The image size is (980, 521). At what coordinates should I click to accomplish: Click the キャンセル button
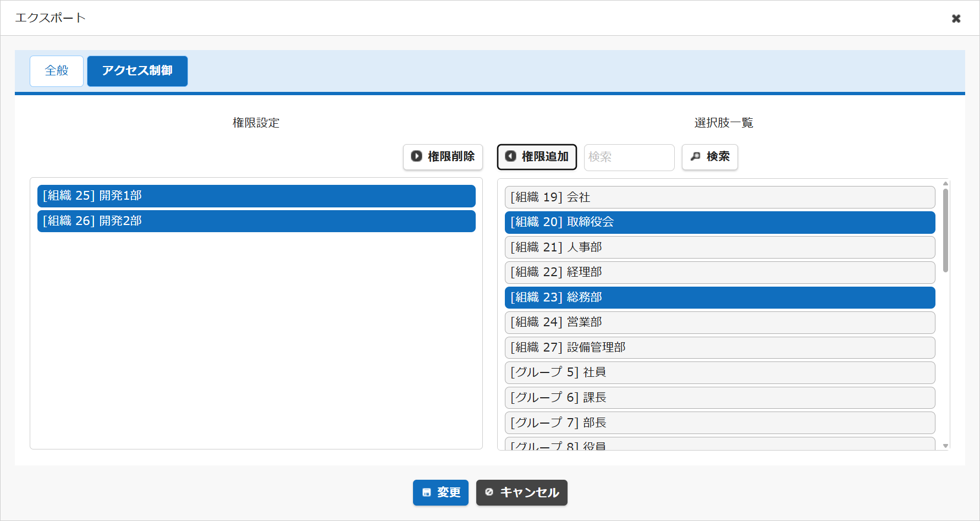point(521,492)
